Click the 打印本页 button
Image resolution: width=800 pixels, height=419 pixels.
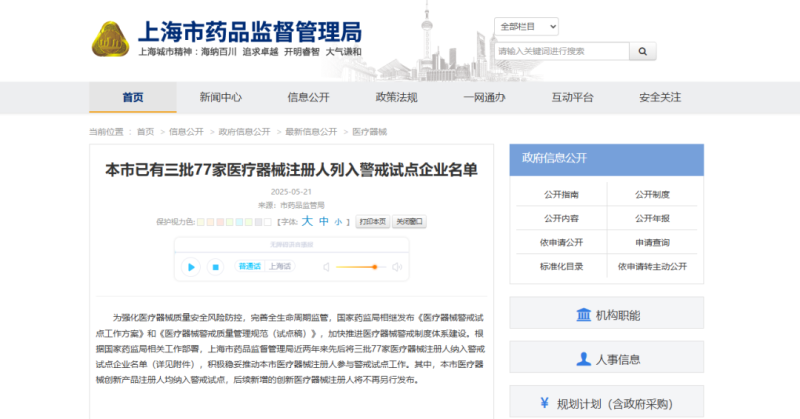[372, 221]
